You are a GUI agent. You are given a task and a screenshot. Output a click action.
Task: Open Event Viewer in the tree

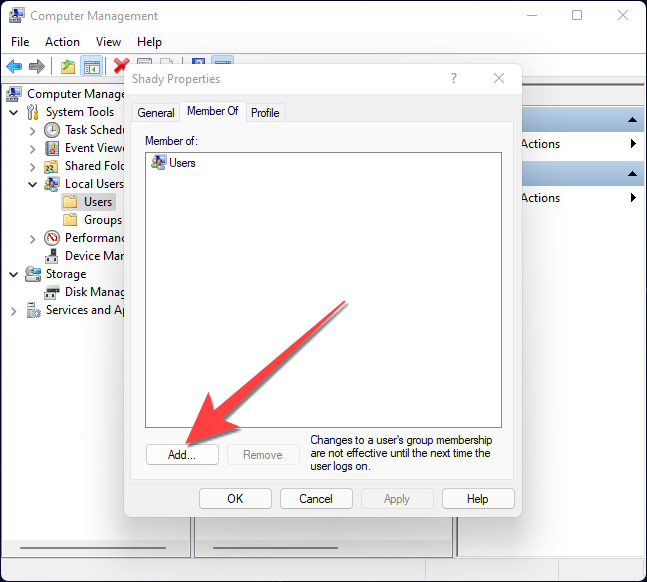pos(94,148)
